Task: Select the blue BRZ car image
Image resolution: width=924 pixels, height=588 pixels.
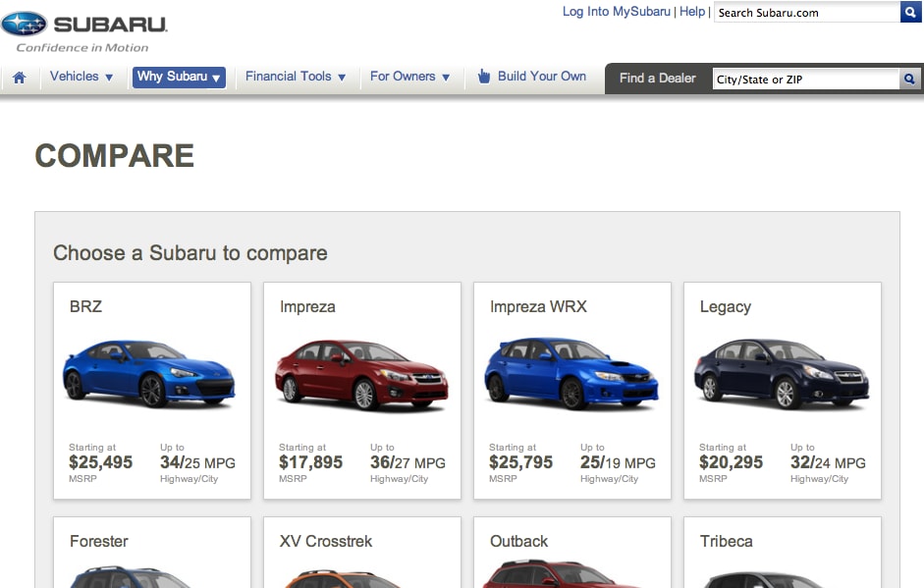Action: (x=149, y=374)
